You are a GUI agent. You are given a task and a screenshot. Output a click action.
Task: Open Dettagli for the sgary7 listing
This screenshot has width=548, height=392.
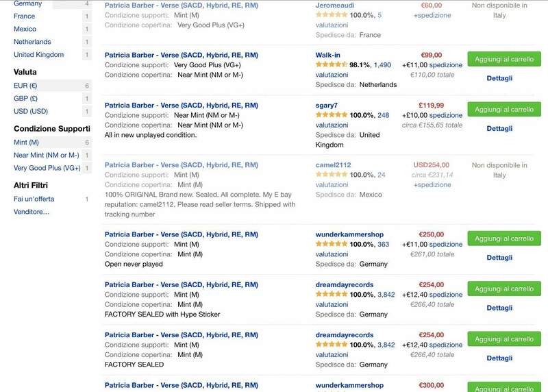499,128
